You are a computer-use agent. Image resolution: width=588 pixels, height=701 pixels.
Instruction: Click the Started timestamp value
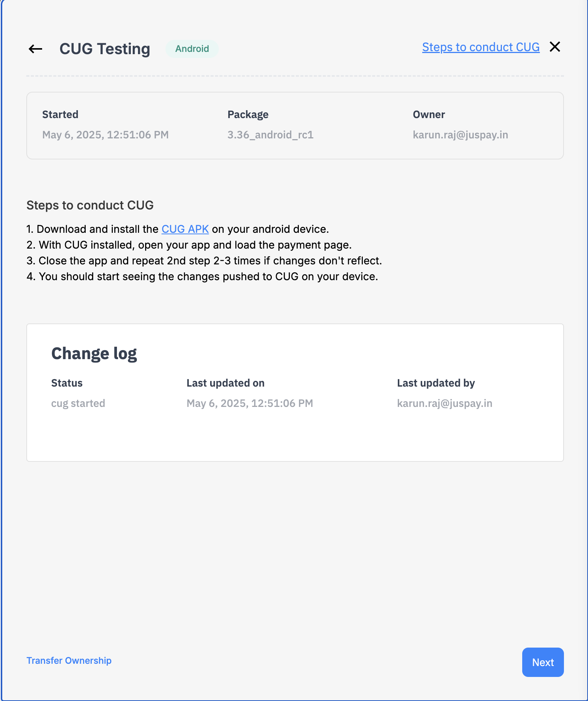tap(105, 135)
